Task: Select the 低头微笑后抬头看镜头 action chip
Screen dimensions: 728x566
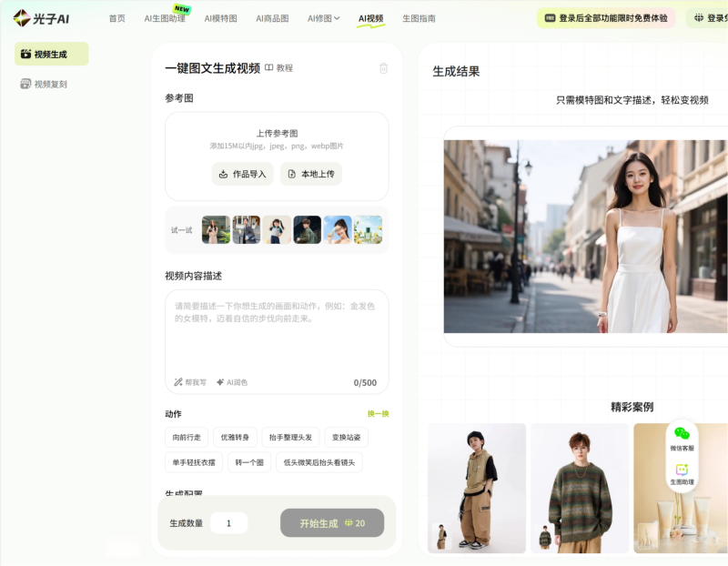Action: click(x=318, y=462)
